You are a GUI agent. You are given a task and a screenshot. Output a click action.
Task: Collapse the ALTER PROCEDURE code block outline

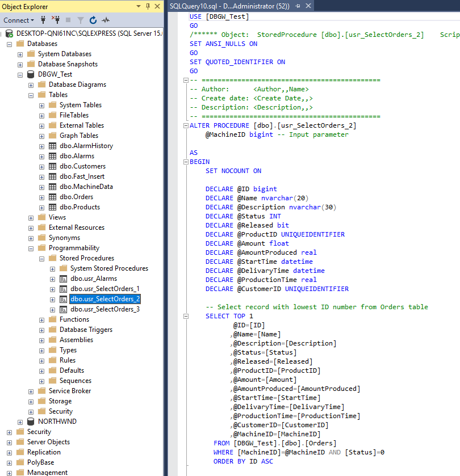click(x=186, y=126)
